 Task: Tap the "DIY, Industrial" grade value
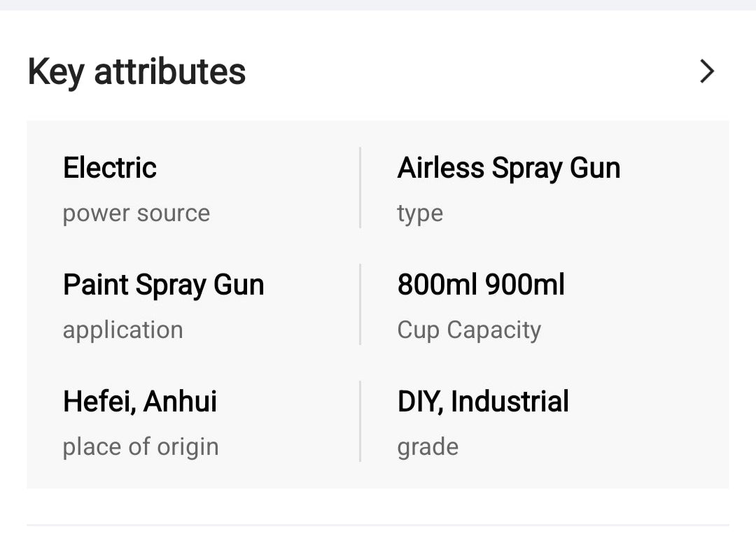click(x=483, y=402)
